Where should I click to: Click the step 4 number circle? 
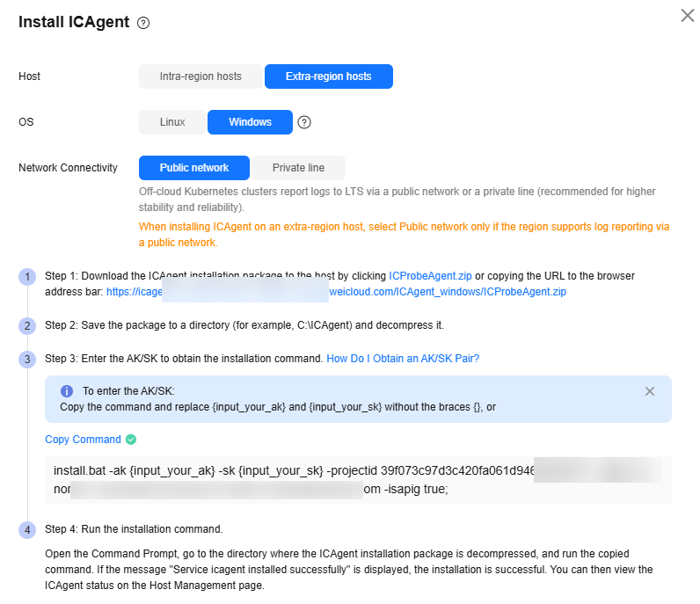point(27,529)
